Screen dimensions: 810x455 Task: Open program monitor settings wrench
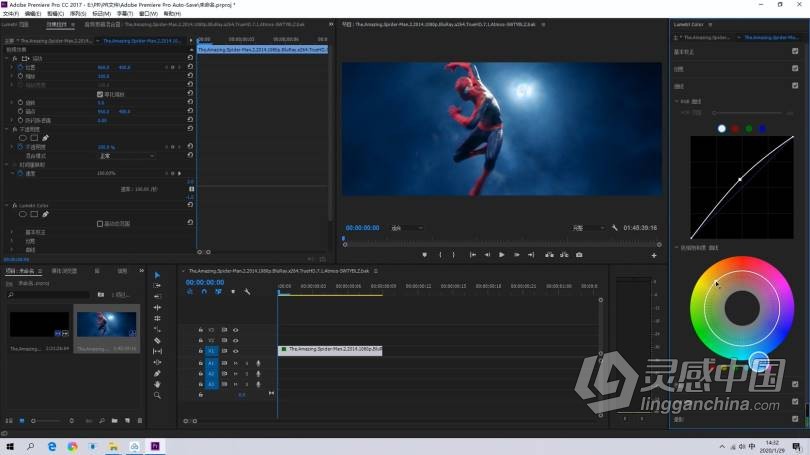tap(615, 228)
